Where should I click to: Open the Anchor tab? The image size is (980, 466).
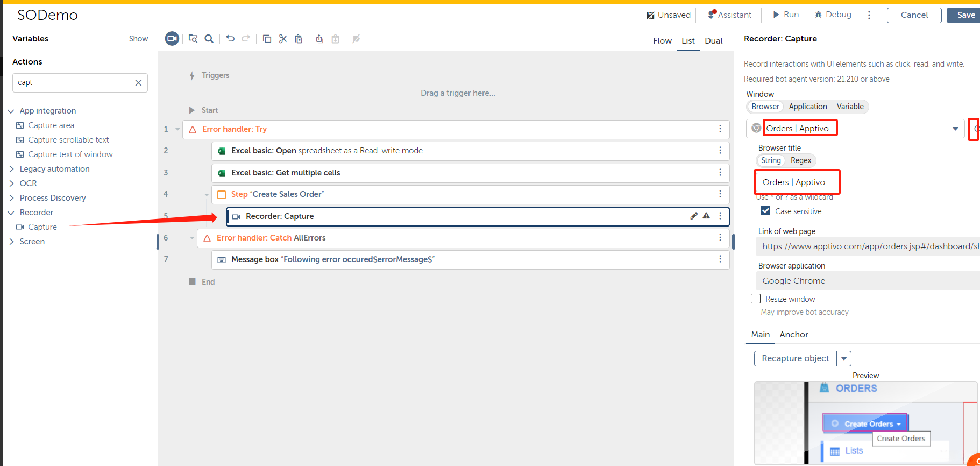point(793,335)
